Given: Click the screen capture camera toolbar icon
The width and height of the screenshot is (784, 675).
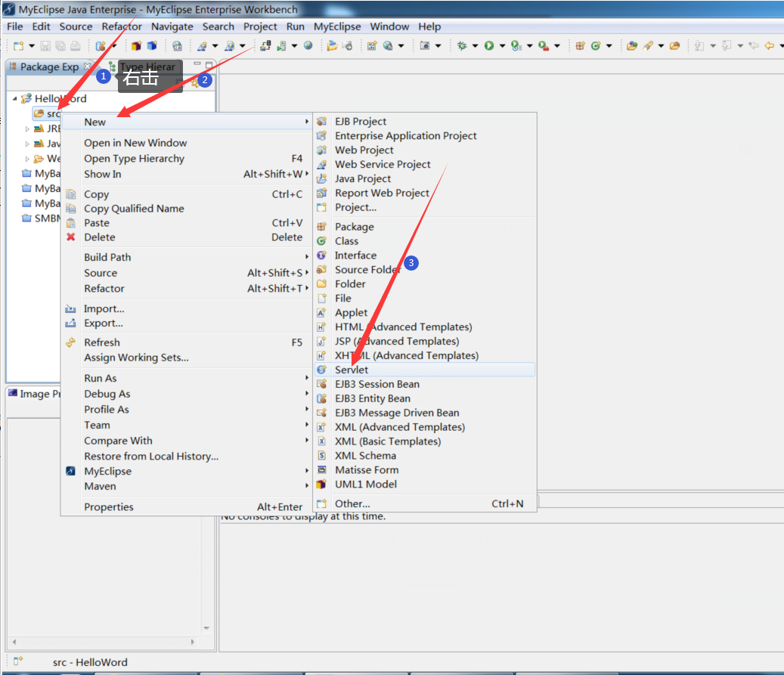Looking at the screenshot, I should (424, 46).
